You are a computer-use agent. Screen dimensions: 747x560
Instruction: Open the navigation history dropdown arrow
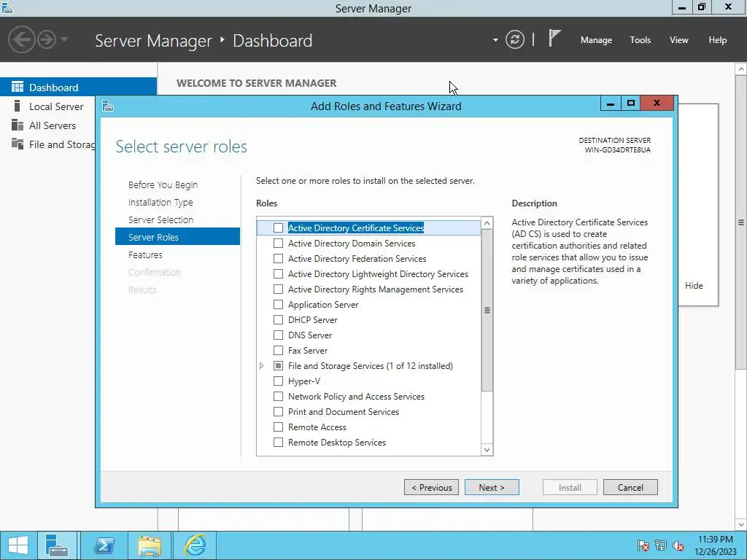pyautogui.click(x=64, y=39)
